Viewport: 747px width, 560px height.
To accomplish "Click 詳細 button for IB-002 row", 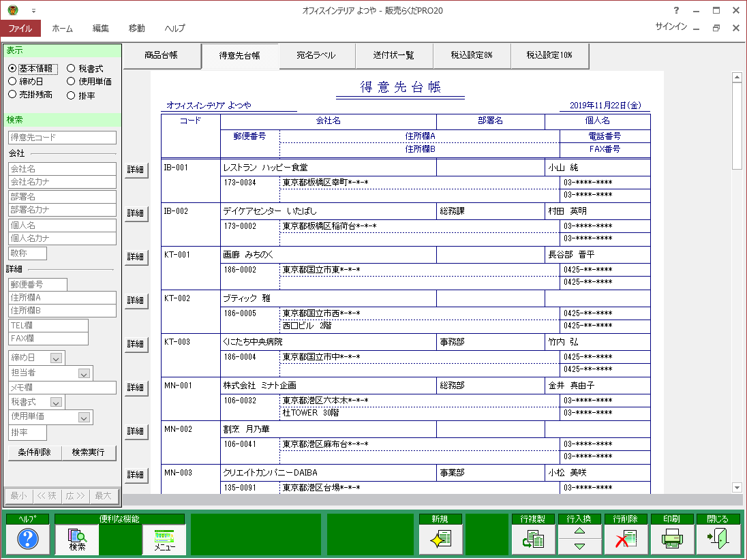I will tap(136, 213).
